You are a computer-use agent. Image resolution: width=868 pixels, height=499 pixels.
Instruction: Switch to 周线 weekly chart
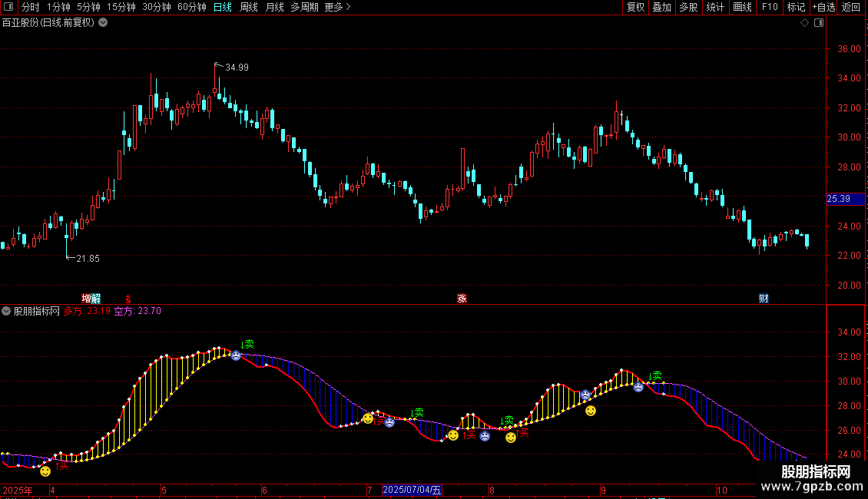click(x=249, y=7)
